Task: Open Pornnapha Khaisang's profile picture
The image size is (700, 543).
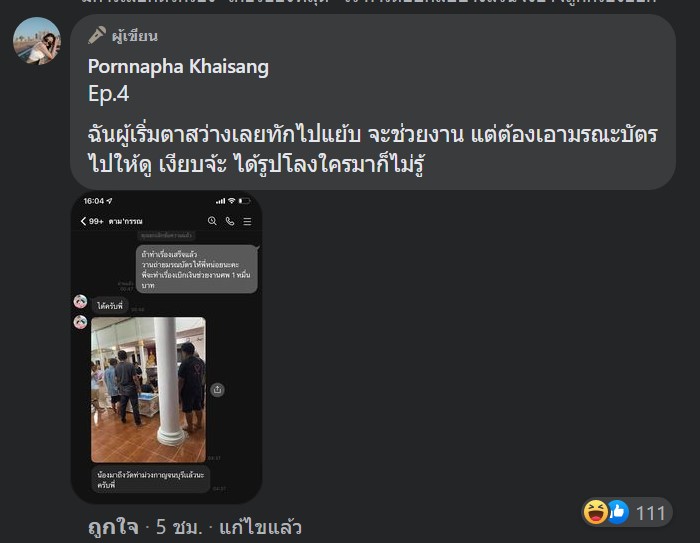Action: [x=37, y=41]
